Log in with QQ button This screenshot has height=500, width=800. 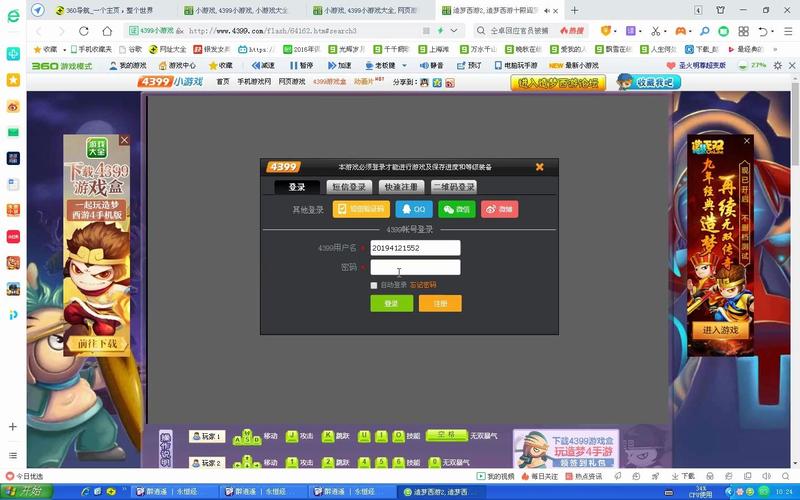414,209
